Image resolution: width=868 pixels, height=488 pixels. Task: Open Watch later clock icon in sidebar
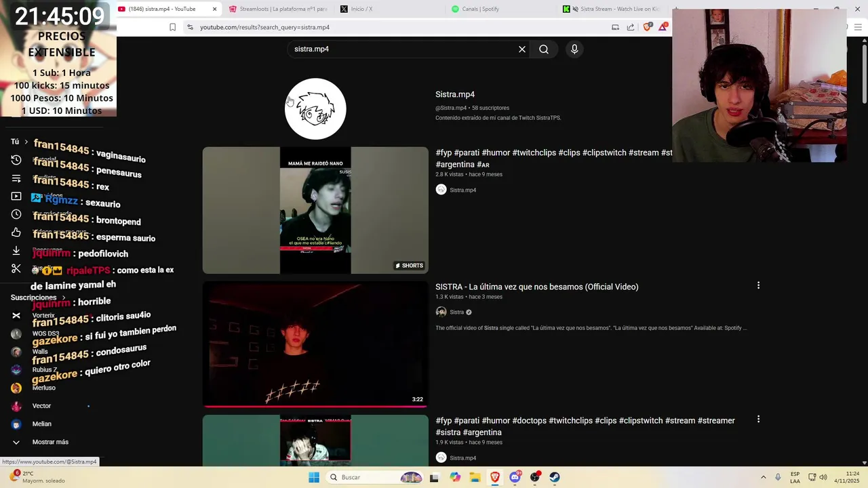coord(16,214)
